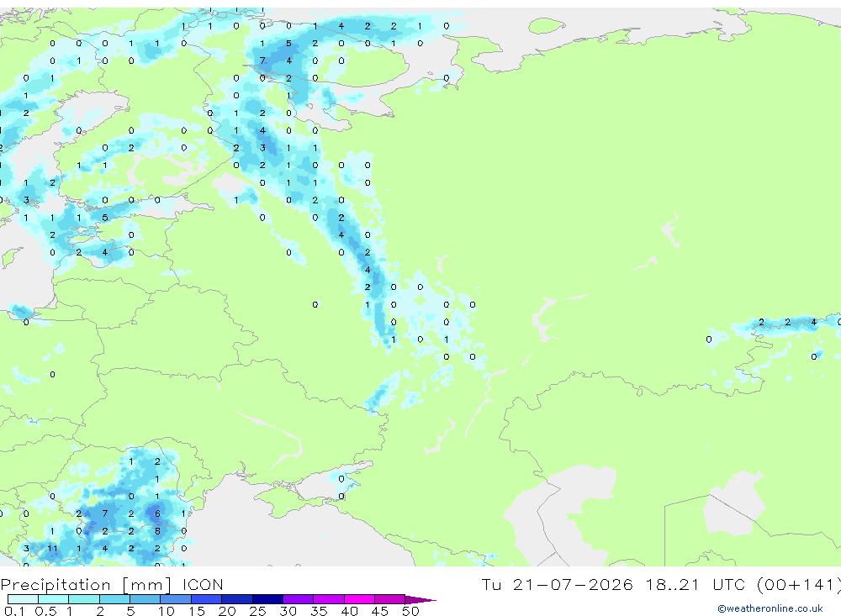This screenshot has height=616, width=841.
Task: Select the 15 to 20 mm legend color
Action: point(207,599)
